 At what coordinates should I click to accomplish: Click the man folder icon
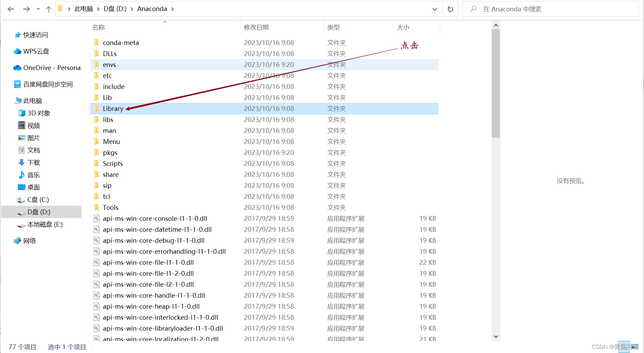(96, 130)
